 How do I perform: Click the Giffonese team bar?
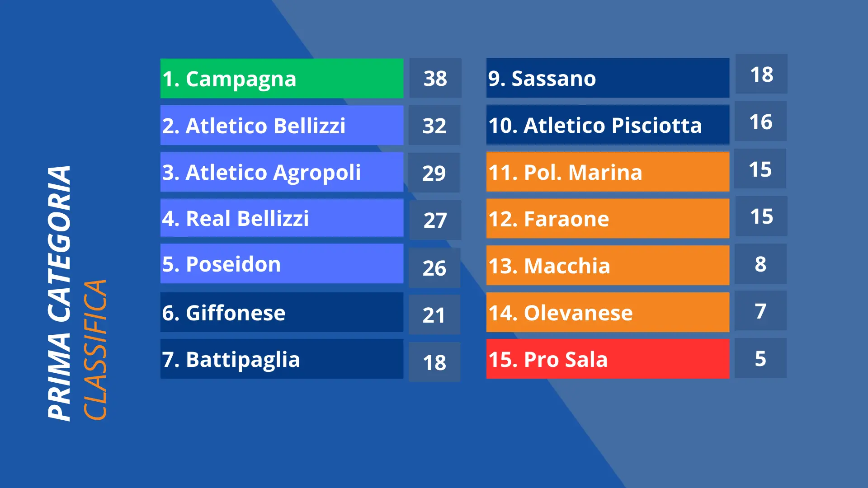[x=282, y=312]
